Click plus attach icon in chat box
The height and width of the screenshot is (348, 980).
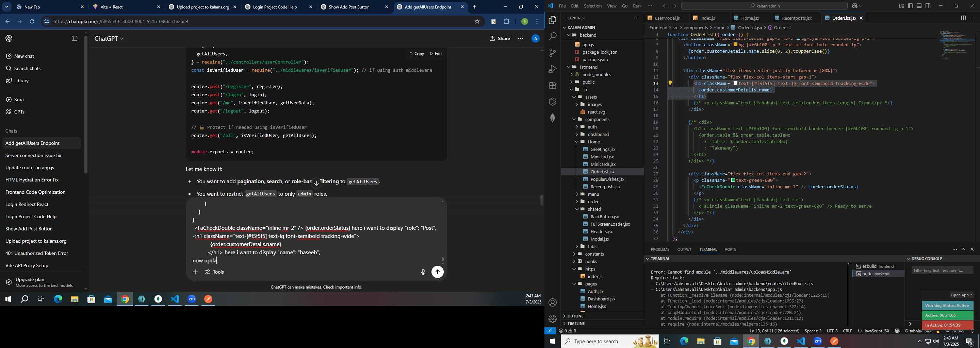click(195, 272)
